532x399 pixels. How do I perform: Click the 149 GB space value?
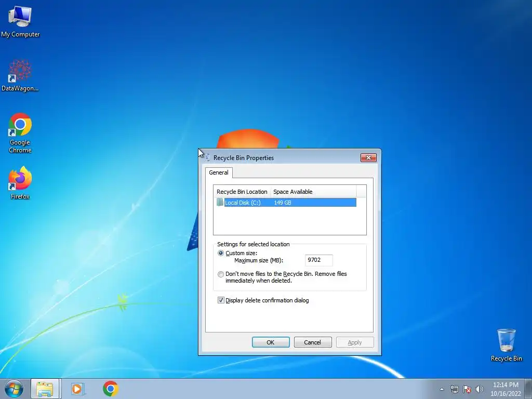click(283, 203)
